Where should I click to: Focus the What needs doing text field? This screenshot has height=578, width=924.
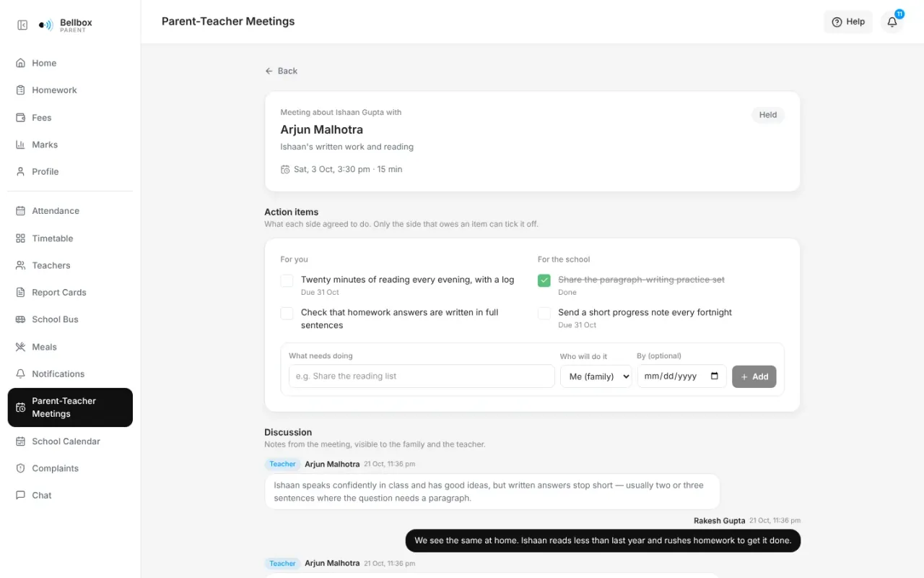point(422,376)
